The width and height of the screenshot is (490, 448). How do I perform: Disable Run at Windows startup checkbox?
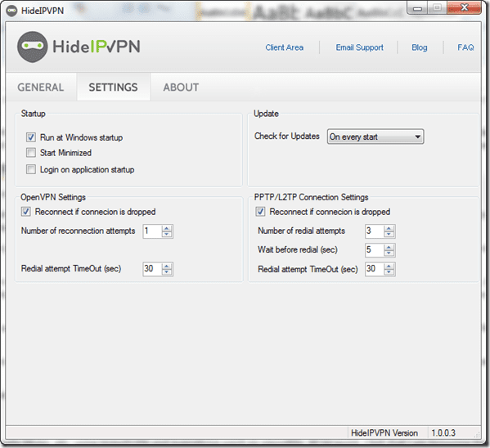click(x=30, y=137)
